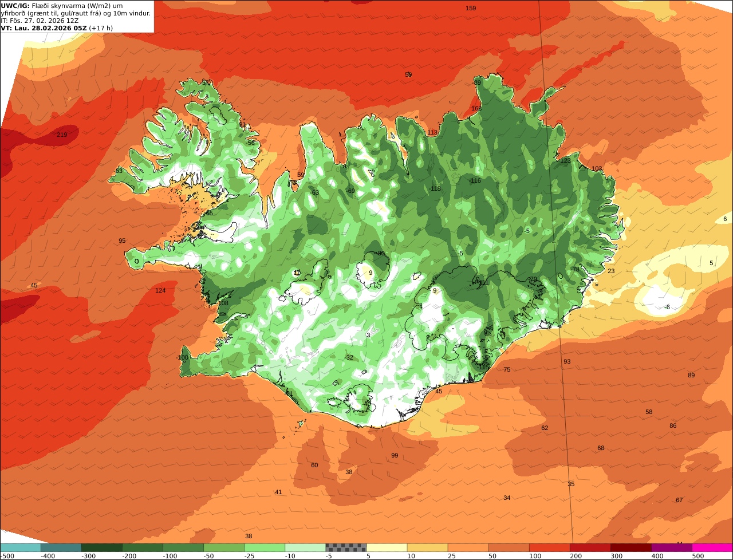Click the light teal -500 to -400 legend swatch
The image size is (733, 560).
[21, 547]
